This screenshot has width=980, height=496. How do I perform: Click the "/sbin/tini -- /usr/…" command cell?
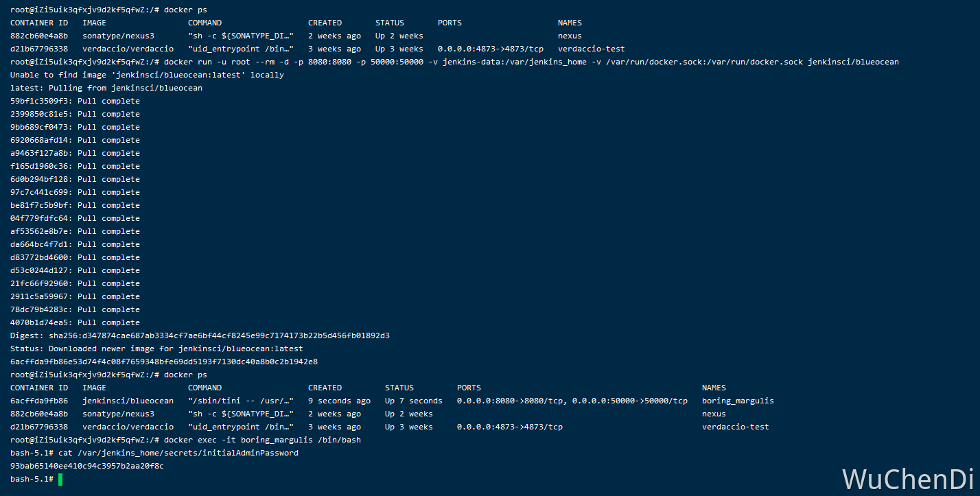(x=241, y=401)
